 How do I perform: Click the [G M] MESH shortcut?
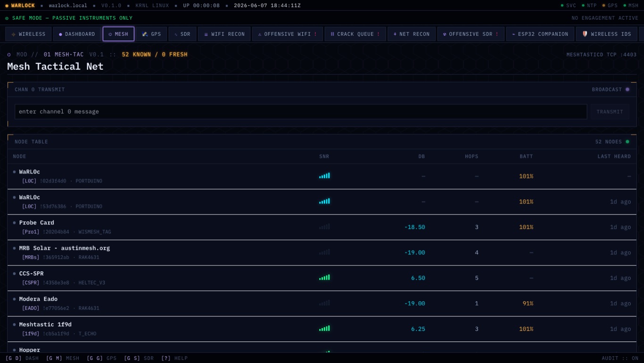coord(63,358)
